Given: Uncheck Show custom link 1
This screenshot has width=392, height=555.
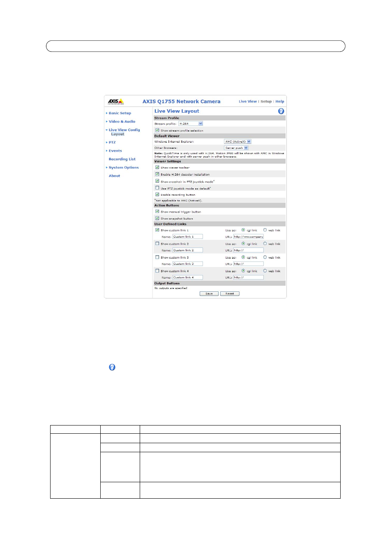Looking at the screenshot, I should 157,230.
